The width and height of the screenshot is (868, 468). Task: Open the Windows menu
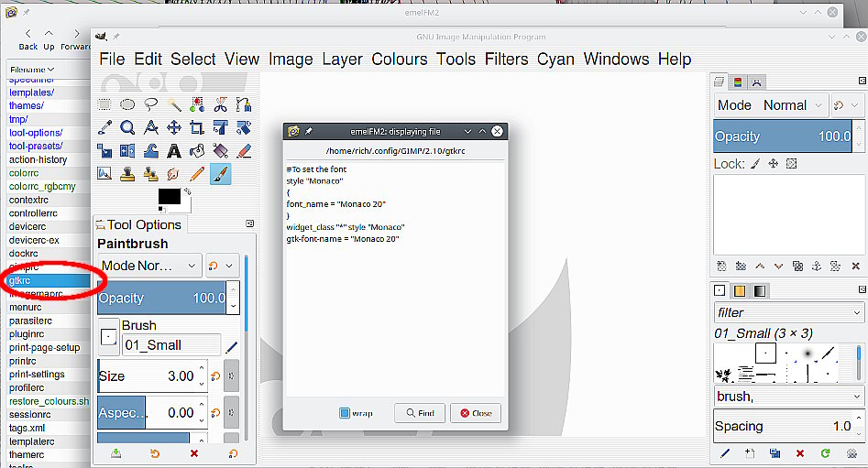[x=616, y=59]
